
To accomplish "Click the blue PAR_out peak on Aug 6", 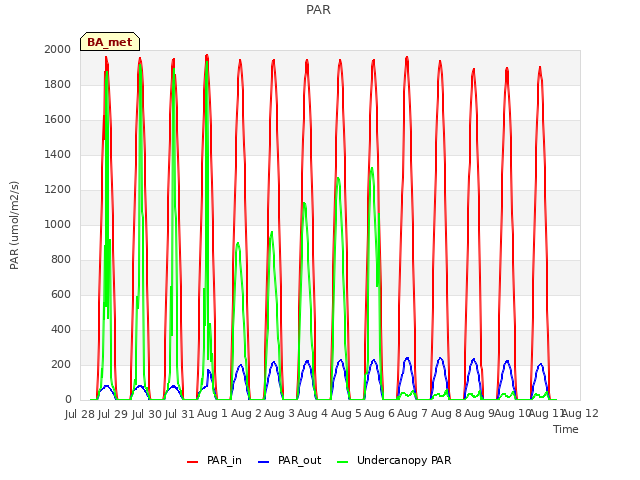I will point(407,358).
